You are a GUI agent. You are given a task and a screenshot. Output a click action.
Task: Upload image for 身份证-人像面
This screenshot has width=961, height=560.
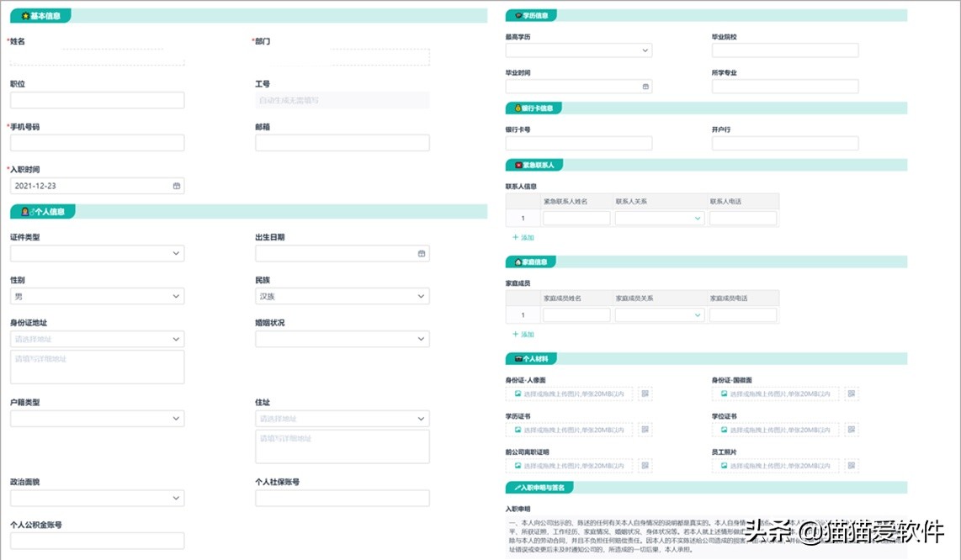click(570, 394)
